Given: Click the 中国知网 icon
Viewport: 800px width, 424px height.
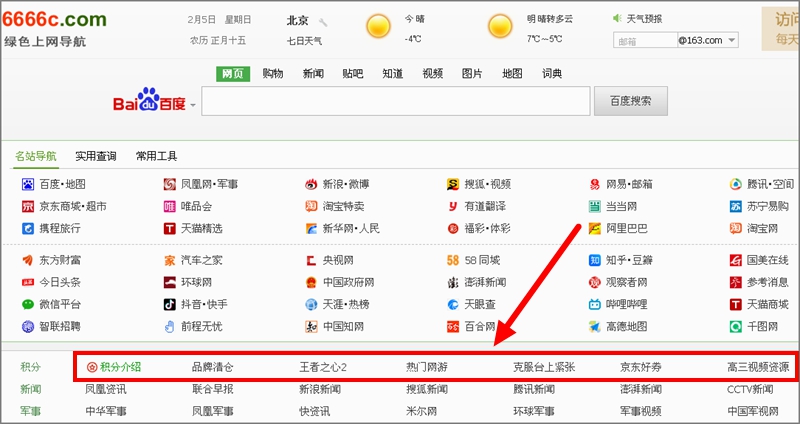Looking at the screenshot, I should (x=311, y=326).
